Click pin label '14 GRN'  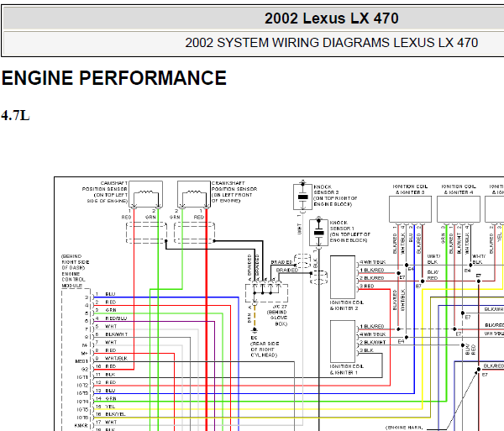click(x=106, y=398)
